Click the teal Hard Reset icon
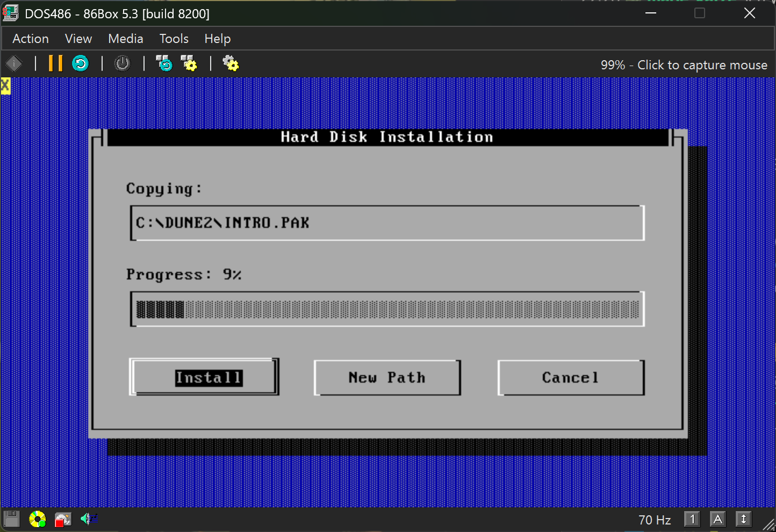Viewport: 776px width, 532px height. click(80, 63)
